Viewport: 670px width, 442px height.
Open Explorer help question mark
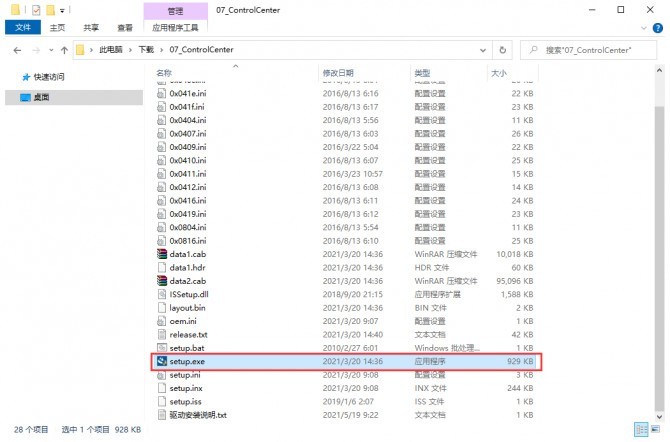click(658, 28)
